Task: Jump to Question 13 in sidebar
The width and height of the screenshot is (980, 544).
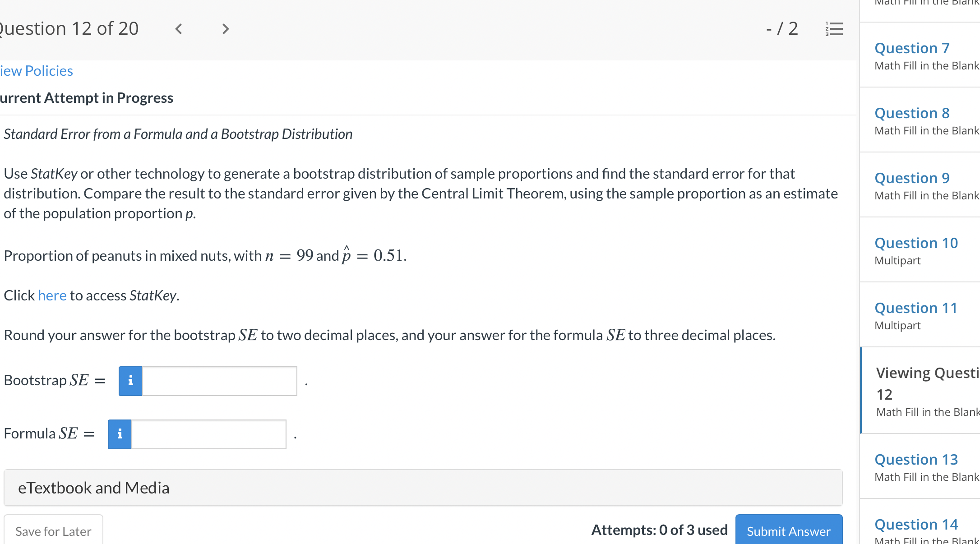Action: point(916,460)
